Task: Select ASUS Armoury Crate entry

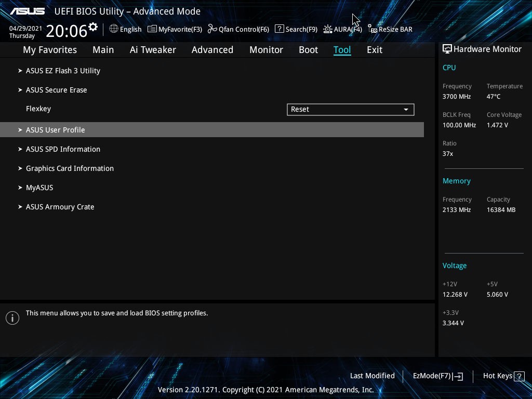Action: pos(60,207)
